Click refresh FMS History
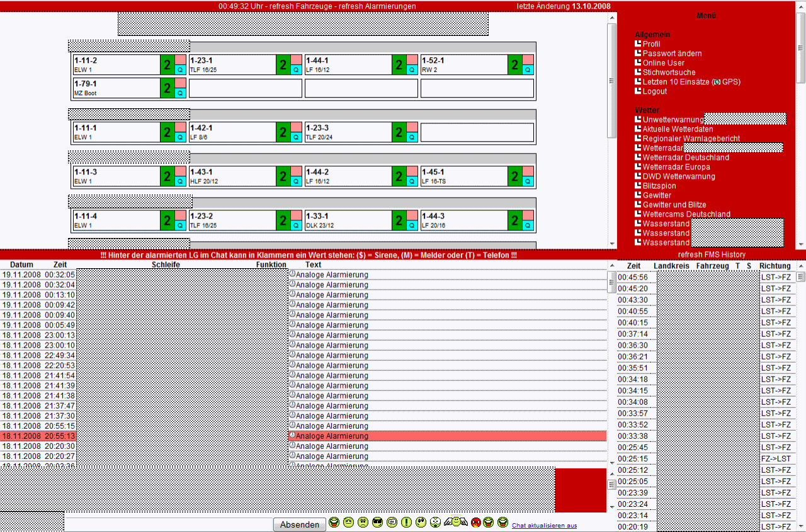The height and width of the screenshot is (532, 806). click(x=712, y=254)
